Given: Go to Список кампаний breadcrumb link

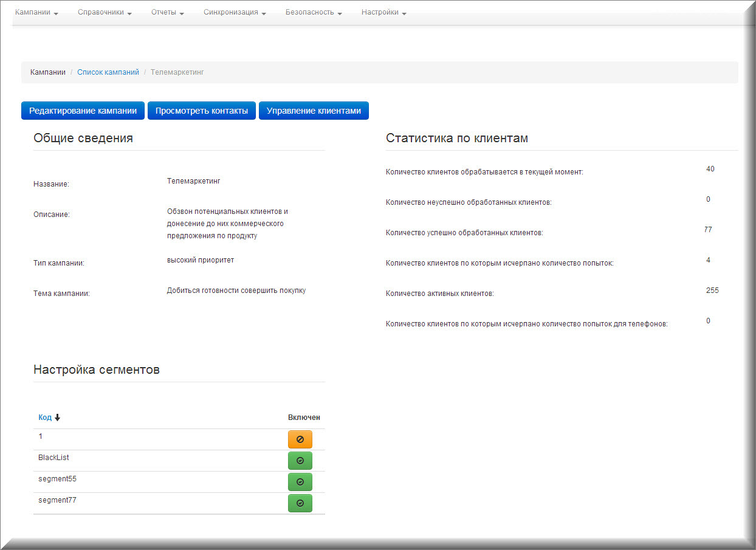Looking at the screenshot, I should [x=108, y=72].
